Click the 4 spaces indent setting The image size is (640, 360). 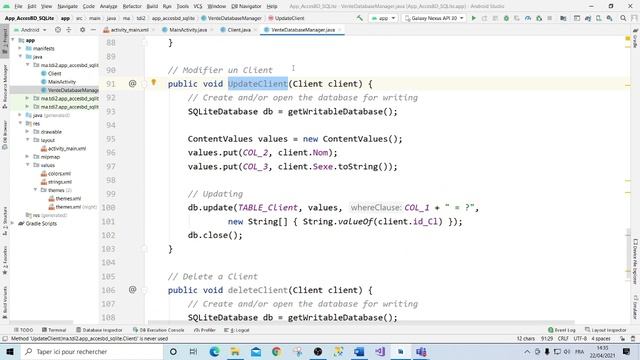tap(601, 339)
